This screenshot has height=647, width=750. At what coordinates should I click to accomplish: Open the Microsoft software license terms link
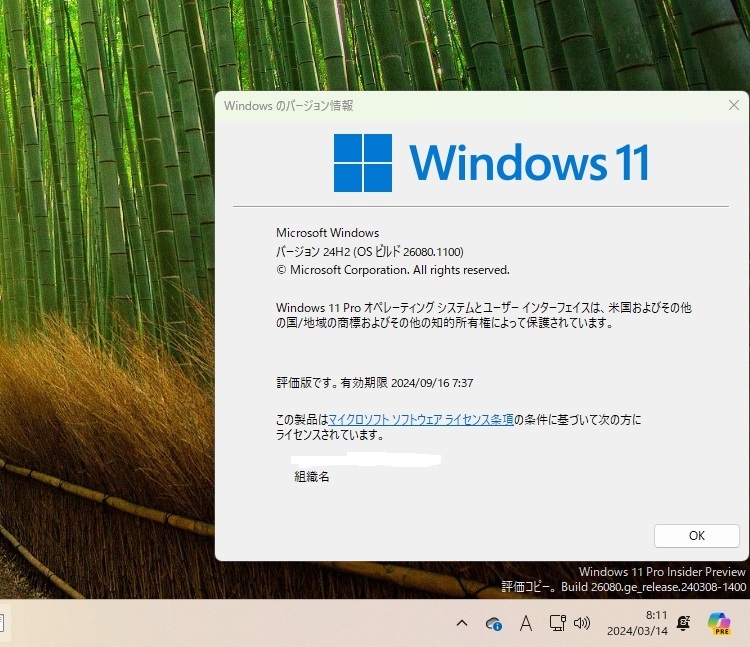coord(421,419)
